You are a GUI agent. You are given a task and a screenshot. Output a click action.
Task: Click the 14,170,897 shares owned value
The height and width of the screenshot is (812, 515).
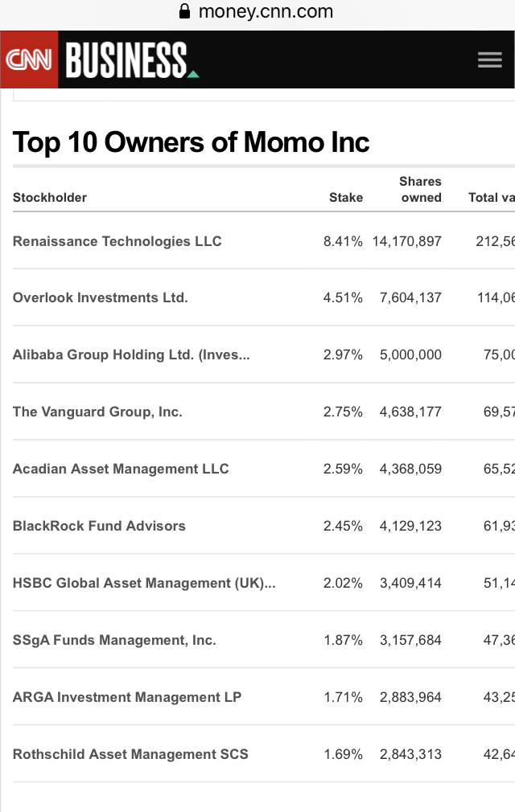(x=407, y=241)
